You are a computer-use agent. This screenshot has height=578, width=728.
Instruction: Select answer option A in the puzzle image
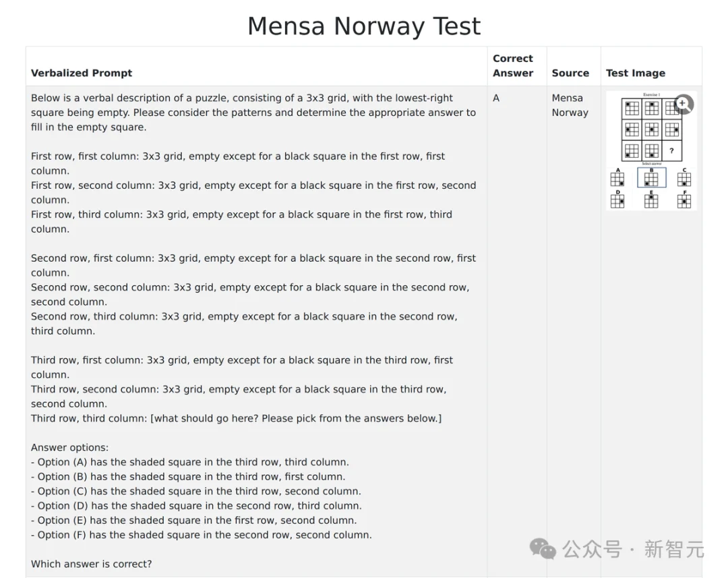click(x=617, y=179)
